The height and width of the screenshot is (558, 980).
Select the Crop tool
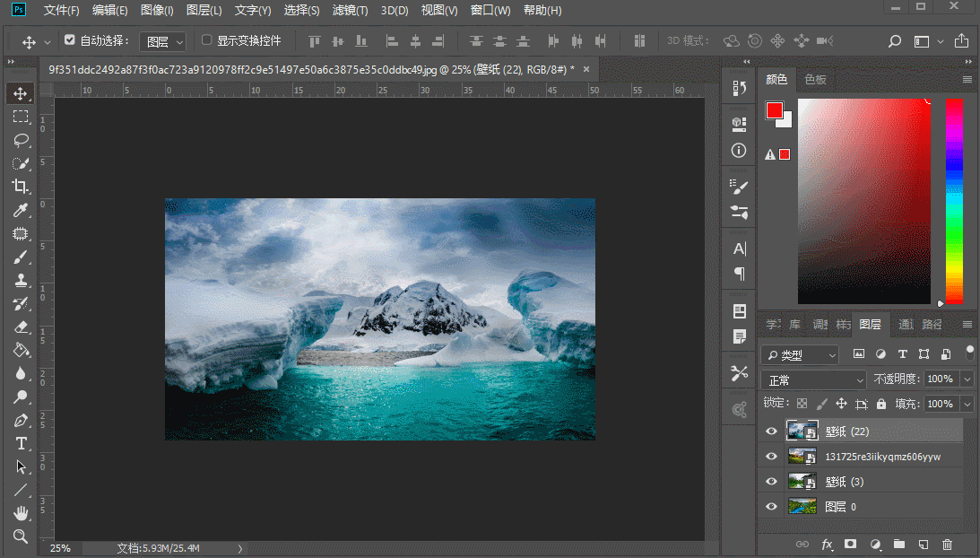click(20, 187)
